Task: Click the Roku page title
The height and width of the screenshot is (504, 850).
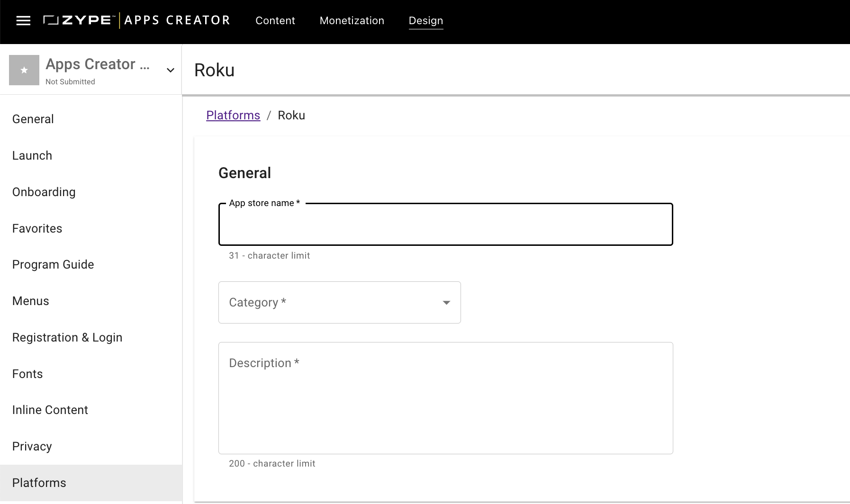Action: (214, 70)
